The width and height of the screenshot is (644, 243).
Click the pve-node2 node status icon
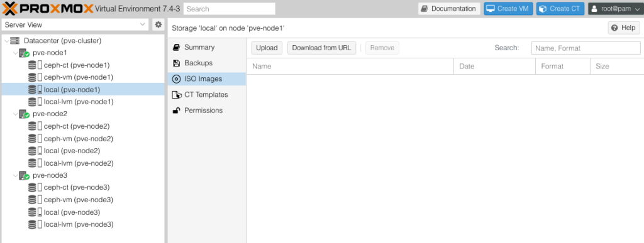[25, 114]
